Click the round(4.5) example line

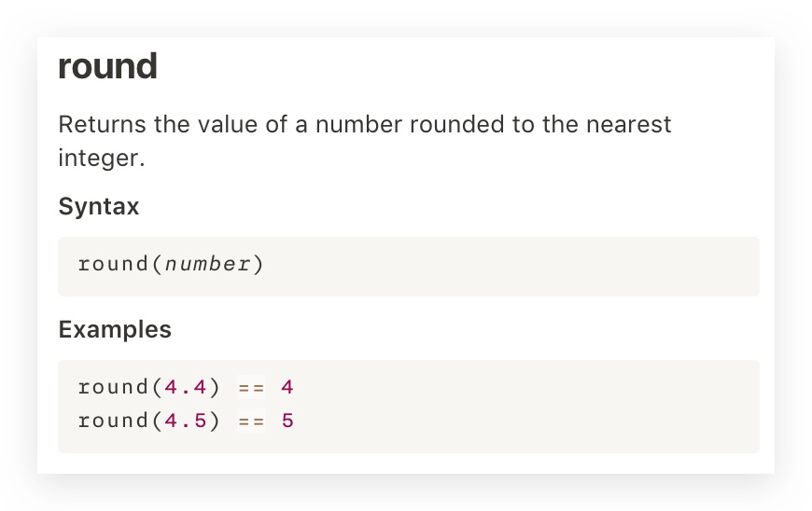point(186,421)
